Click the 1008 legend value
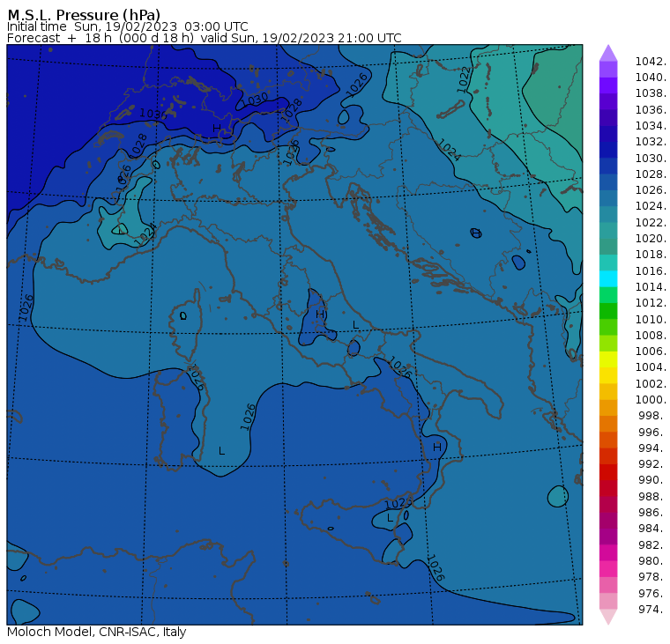Viewport: 670px width, 644px height. 651,336
